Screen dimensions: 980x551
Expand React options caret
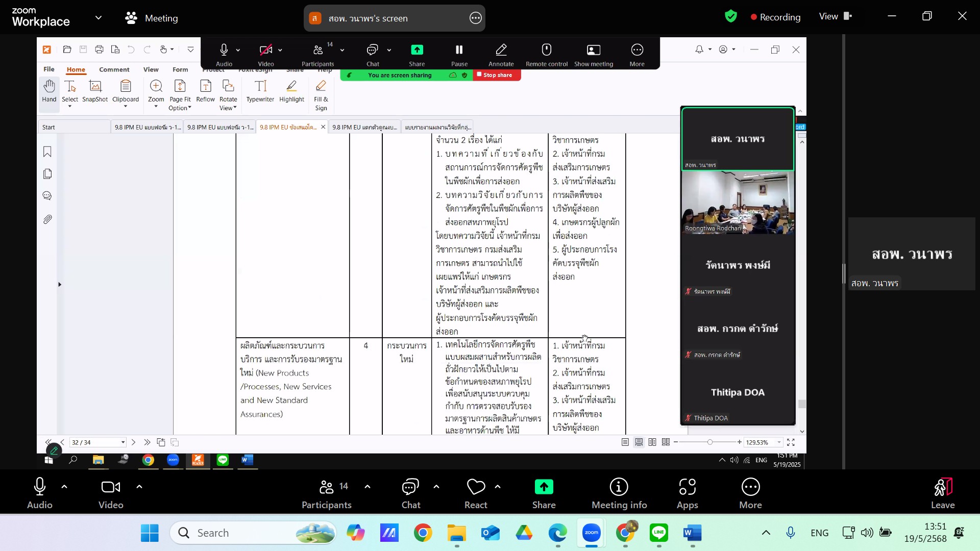click(x=498, y=487)
